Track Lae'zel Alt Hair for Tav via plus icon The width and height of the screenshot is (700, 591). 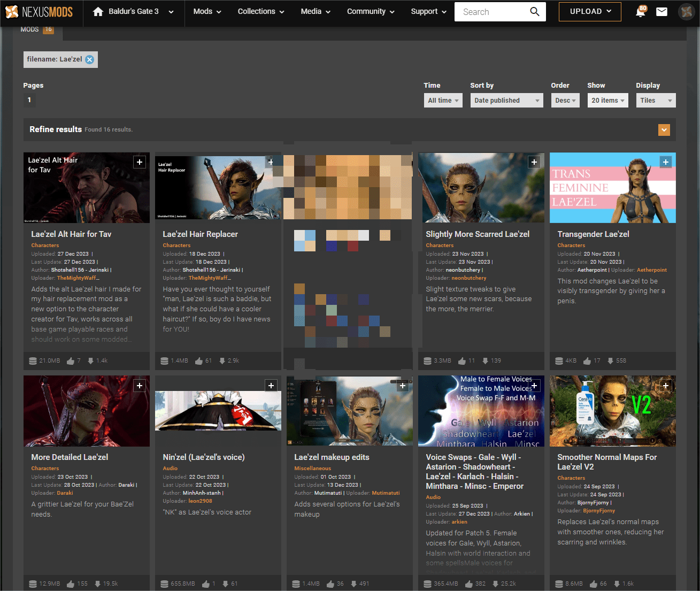click(x=140, y=162)
